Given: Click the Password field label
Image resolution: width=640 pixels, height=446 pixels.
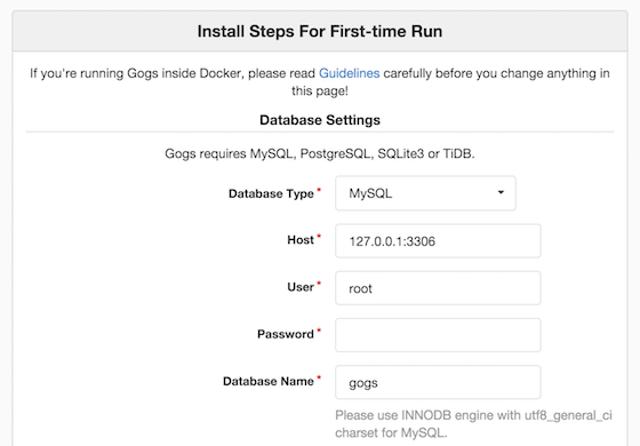Looking at the screenshot, I should pos(285,335).
